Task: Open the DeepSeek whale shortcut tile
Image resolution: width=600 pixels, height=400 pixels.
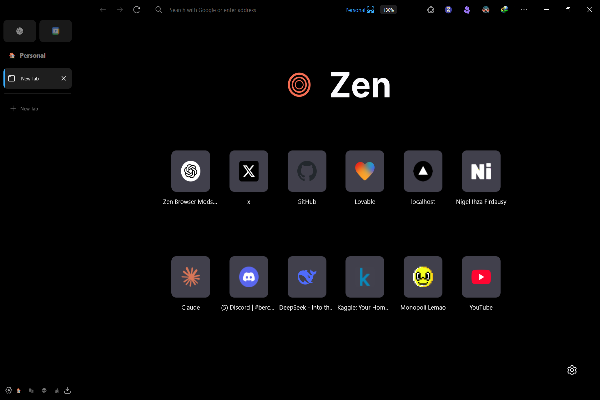Action: pos(307,277)
